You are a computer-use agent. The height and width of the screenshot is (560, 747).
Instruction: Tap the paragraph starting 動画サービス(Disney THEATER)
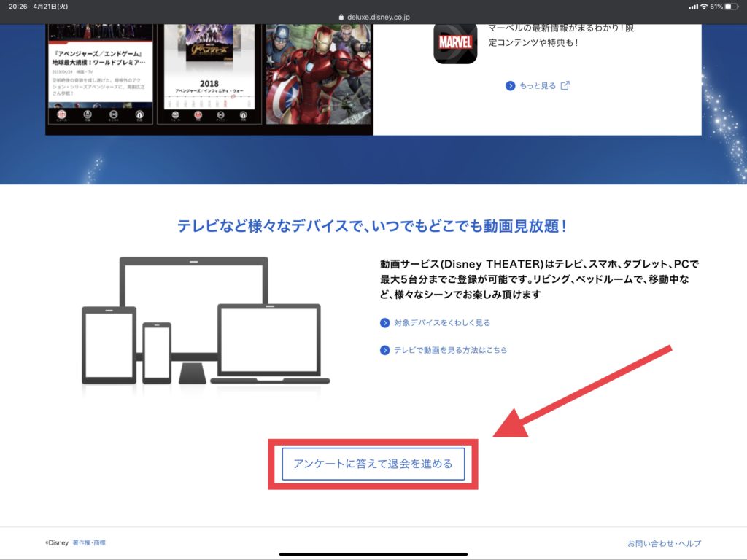point(540,279)
